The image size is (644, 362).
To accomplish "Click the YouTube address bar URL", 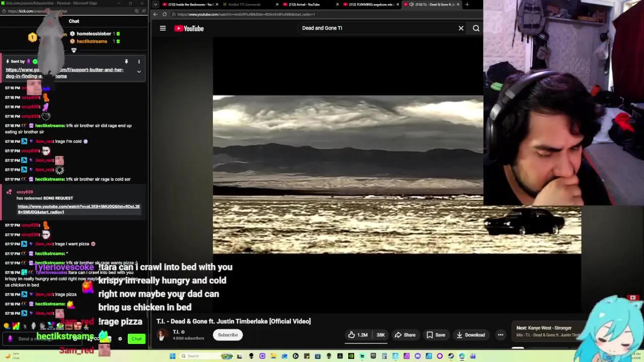I will pos(245,15).
